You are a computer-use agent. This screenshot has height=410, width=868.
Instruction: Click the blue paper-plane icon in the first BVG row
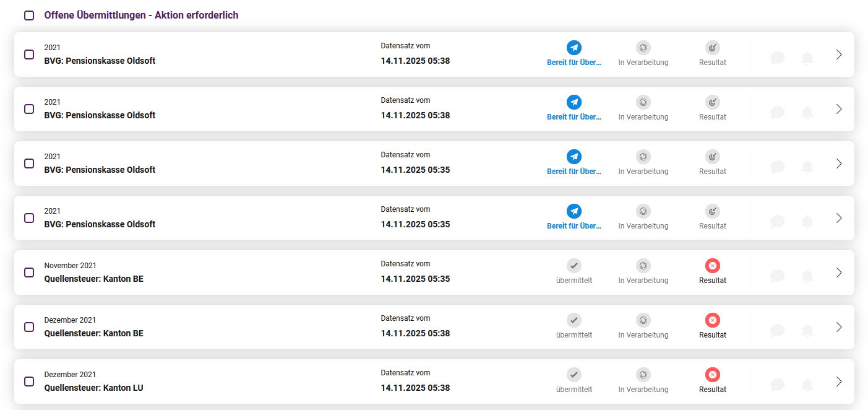(574, 48)
